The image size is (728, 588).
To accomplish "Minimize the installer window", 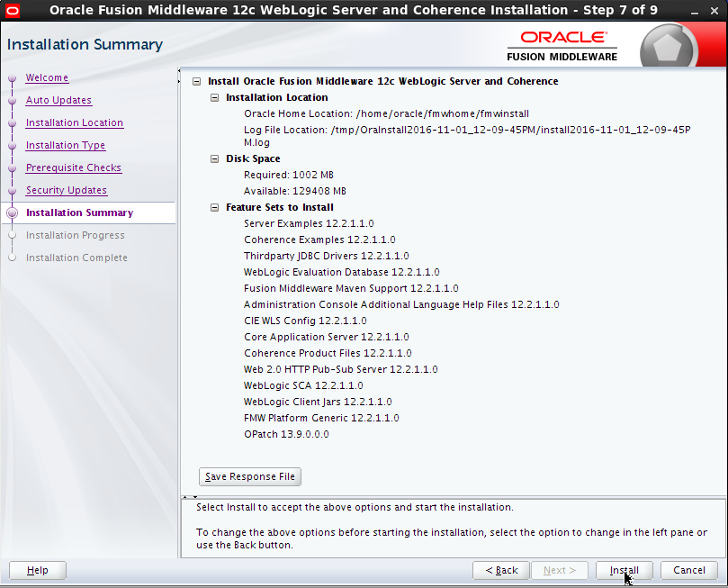I will coord(695,11).
